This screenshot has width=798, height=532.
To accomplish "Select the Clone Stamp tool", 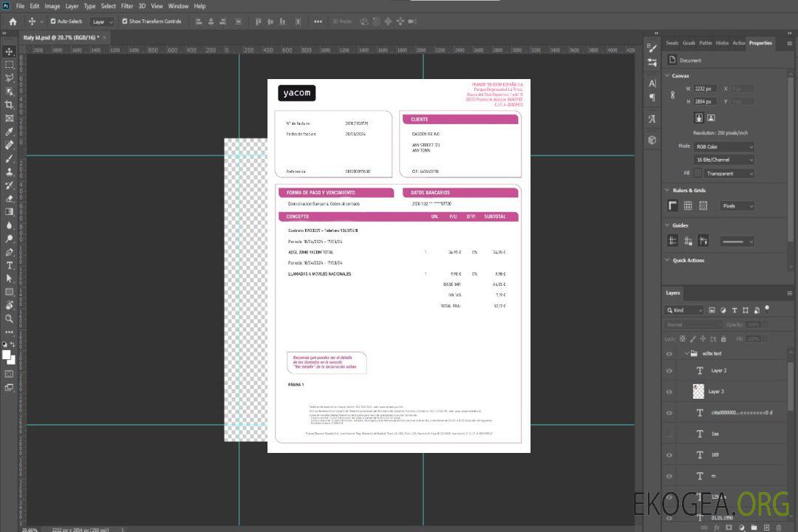I will click(9, 172).
